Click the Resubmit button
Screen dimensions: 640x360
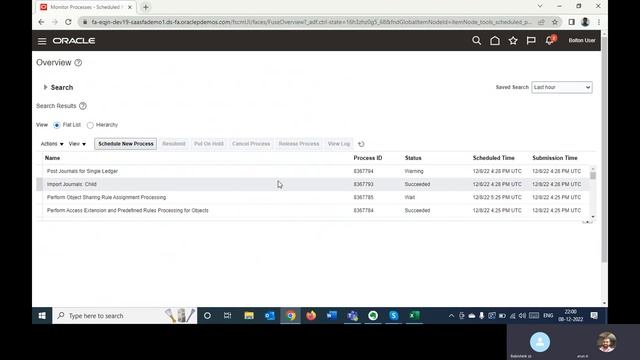click(174, 144)
